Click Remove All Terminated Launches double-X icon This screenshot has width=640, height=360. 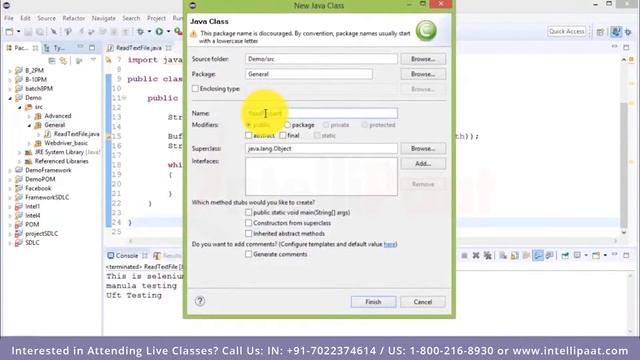pos(487,256)
